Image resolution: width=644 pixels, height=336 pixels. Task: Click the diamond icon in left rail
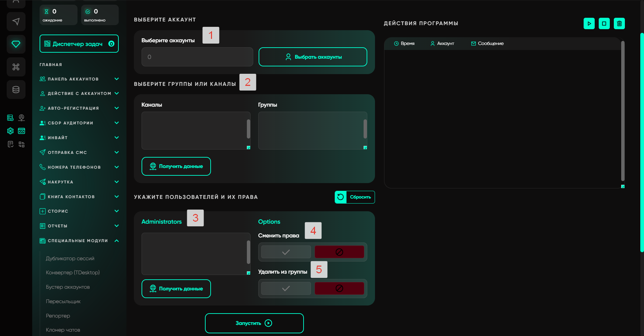coord(16,44)
